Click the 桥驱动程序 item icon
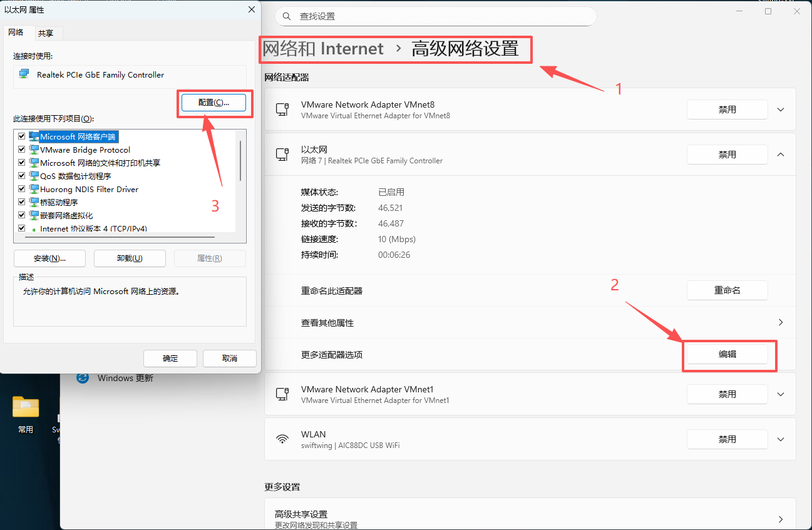Screen dimensions: 812x530 tap(34, 202)
